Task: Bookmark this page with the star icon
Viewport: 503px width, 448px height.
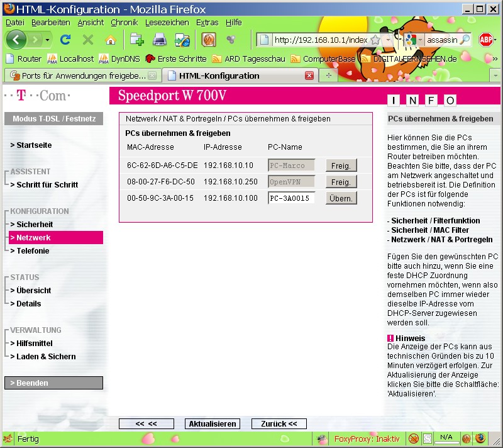Action: pos(375,40)
